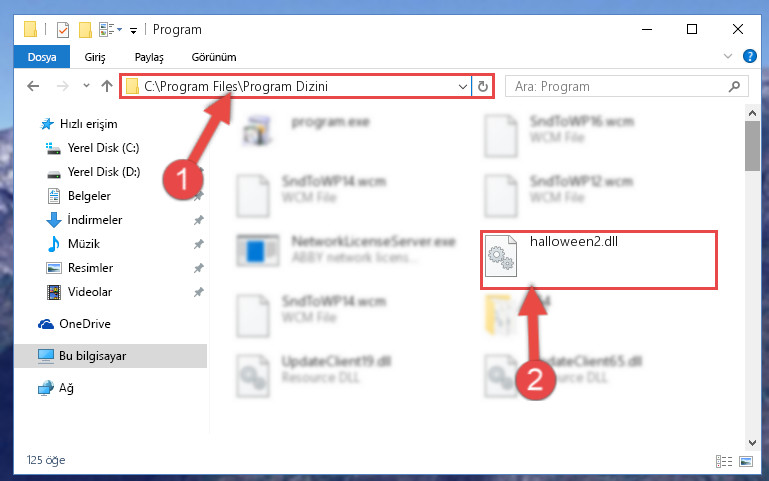Select the halloween2.dll file
This screenshot has width=769, height=481.
click(x=598, y=259)
